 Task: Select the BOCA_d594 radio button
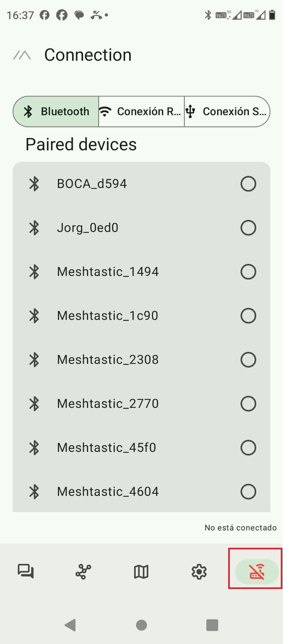click(248, 184)
